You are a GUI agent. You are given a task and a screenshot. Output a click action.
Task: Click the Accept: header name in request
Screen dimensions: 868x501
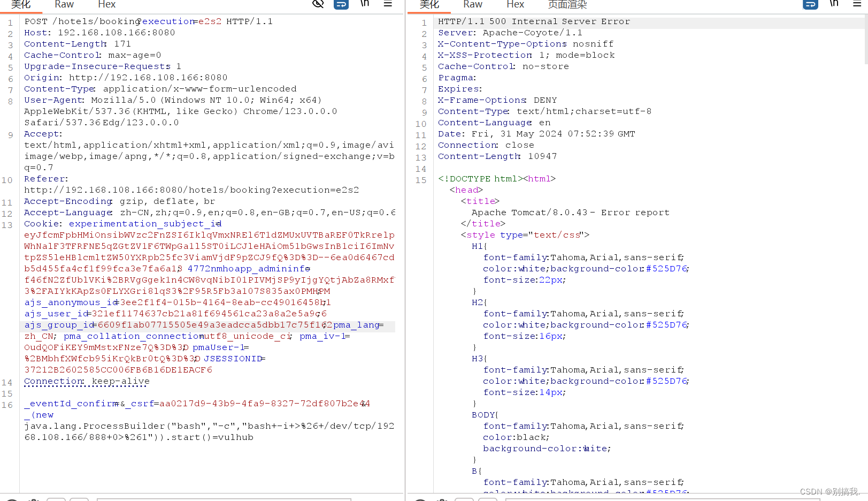tap(43, 134)
